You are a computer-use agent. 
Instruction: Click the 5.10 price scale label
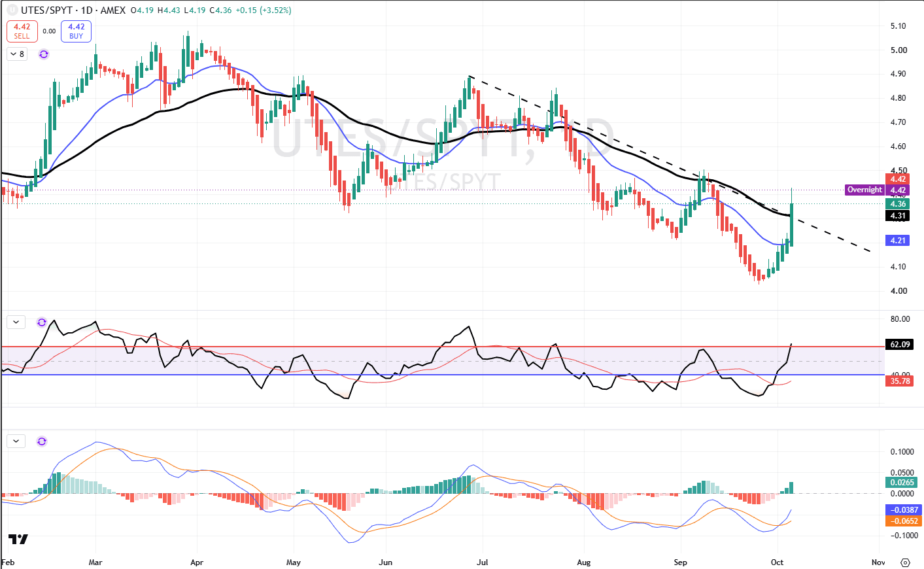898,26
